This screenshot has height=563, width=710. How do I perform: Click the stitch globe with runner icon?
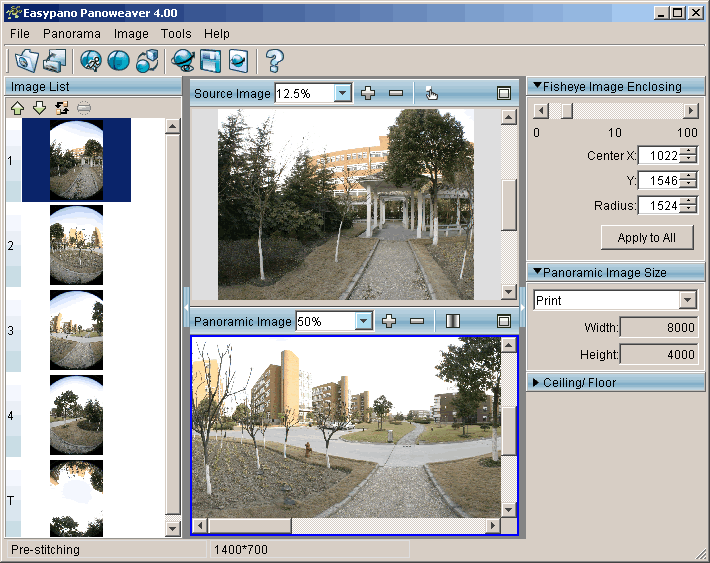point(91,60)
